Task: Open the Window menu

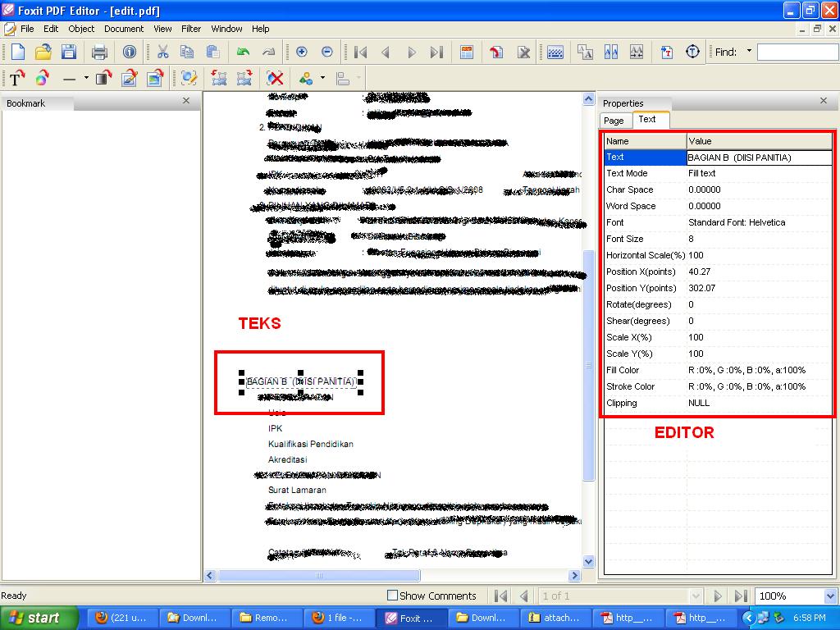Action: pyautogui.click(x=226, y=29)
